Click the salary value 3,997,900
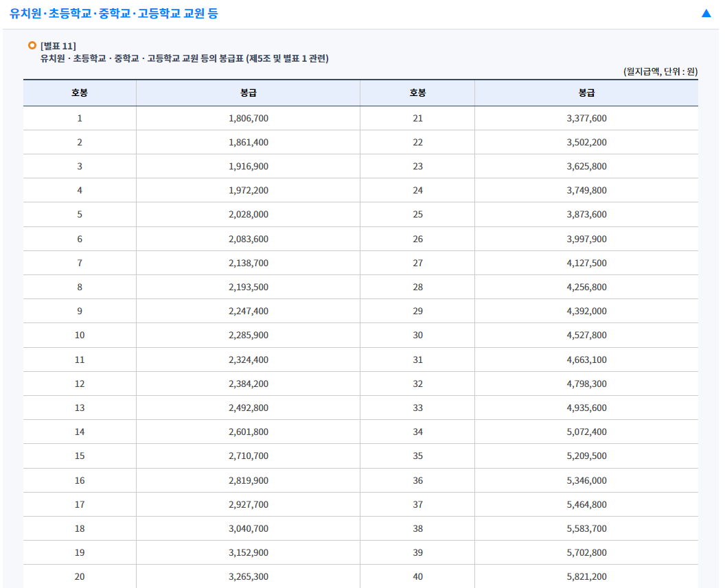 click(586, 239)
